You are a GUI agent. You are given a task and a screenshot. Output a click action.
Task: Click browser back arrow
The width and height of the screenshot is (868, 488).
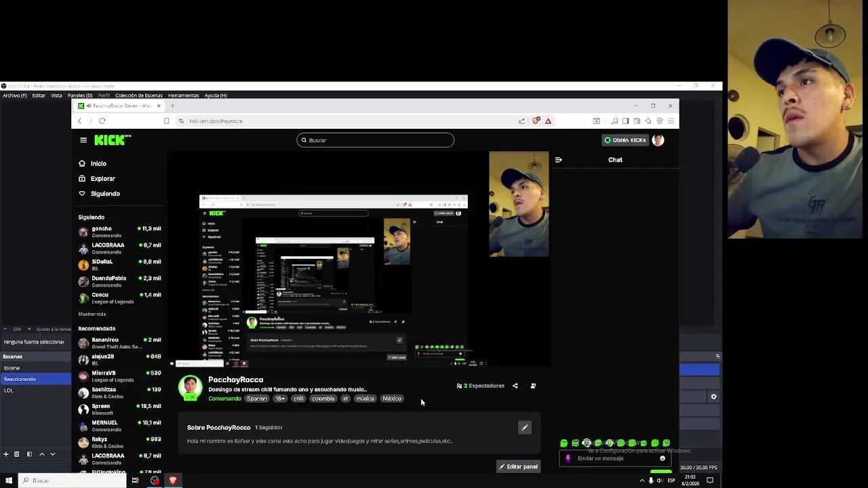point(79,121)
